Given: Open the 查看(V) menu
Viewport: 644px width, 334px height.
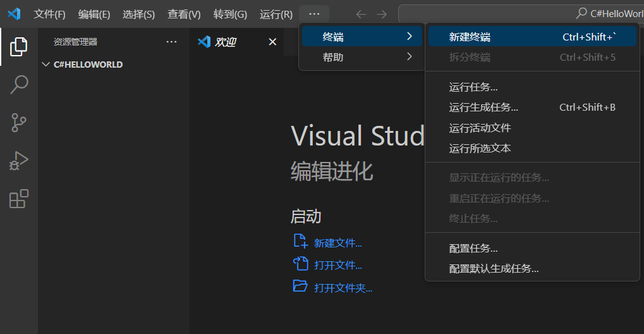Looking at the screenshot, I should 184,15.
